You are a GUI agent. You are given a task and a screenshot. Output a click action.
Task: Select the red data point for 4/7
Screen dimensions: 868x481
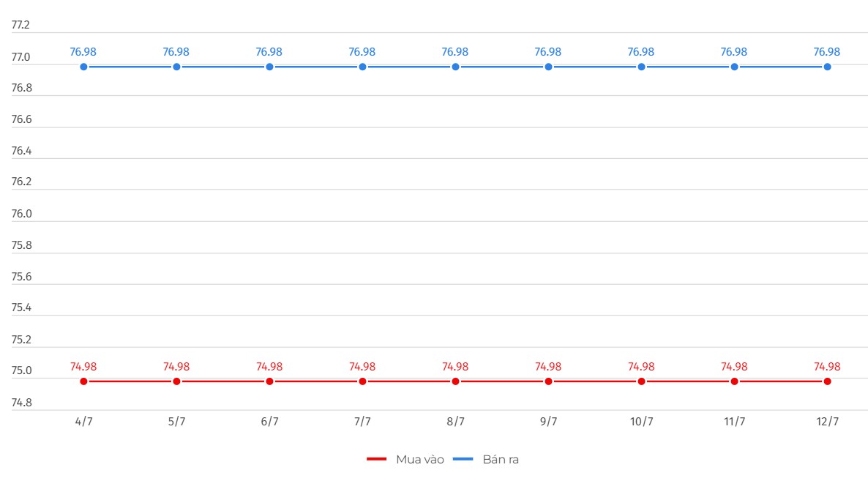[x=83, y=381]
